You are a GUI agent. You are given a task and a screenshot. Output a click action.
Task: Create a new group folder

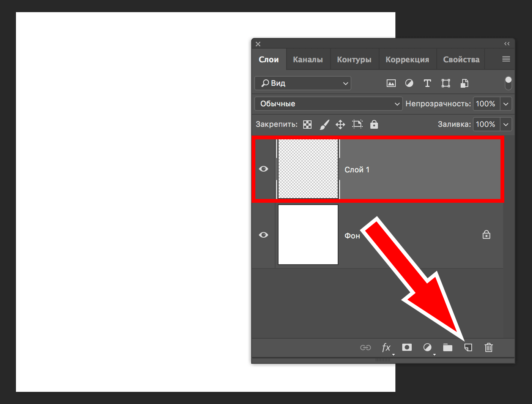coord(448,347)
